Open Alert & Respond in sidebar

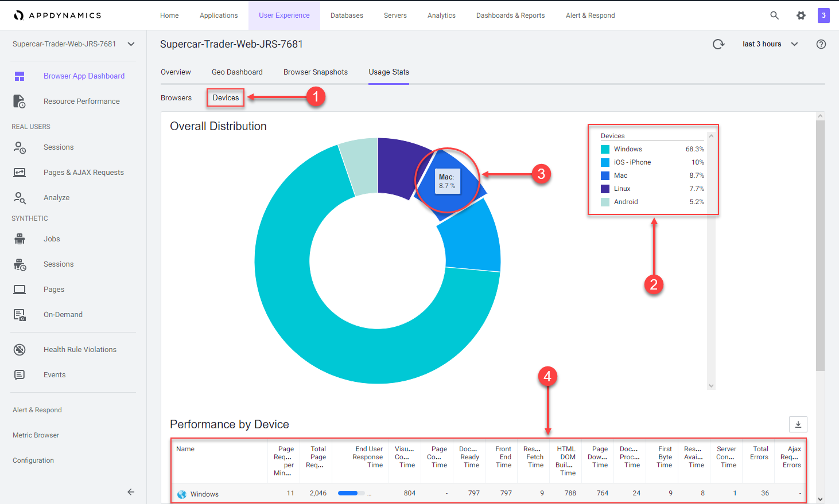click(x=37, y=410)
